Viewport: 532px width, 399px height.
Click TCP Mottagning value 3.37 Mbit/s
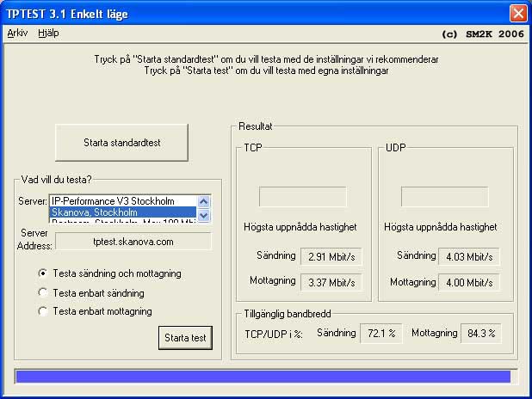pyautogui.click(x=331, y=282)
